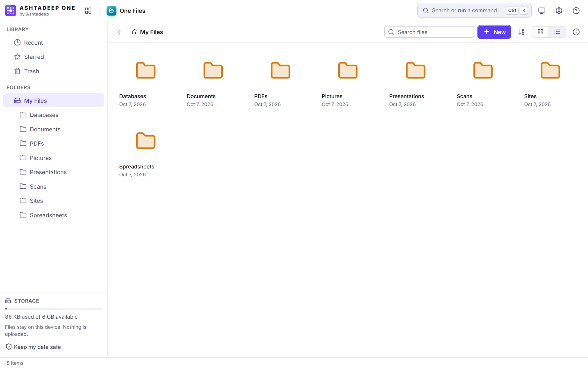Click the New button
This screenshot has height=368, width=588.
[494, 32]
